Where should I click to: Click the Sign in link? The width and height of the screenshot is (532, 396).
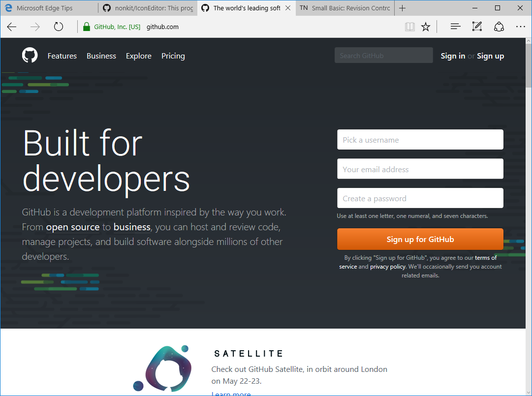(x=453, y=56)
